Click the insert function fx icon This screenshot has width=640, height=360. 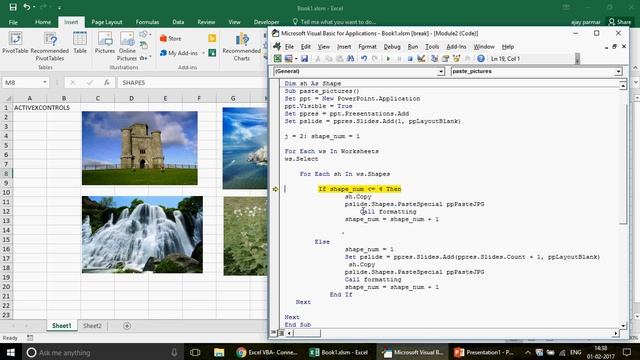pyautogui.click(x=107, y=82)
